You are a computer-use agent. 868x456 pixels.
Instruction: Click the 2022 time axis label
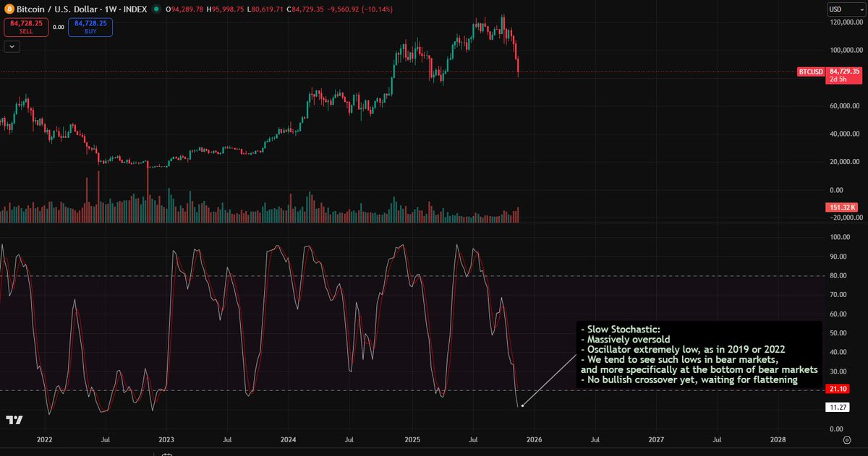(x=45, y=439)
